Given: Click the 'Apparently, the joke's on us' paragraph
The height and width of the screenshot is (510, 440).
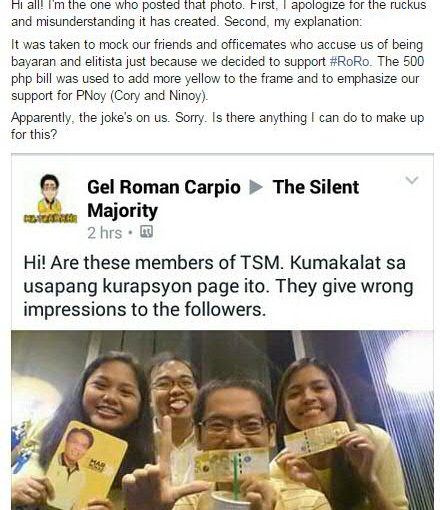Looking at the screenshot, I should [217, 126].
